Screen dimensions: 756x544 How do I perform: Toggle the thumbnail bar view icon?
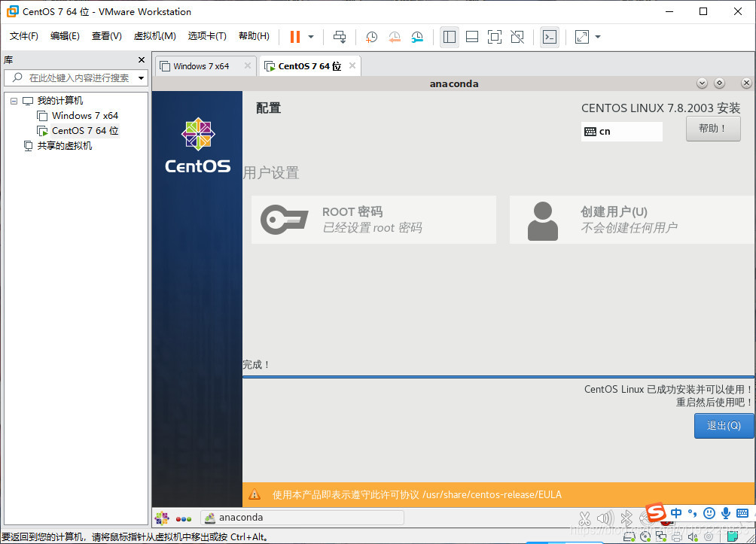click(x=472, y=37)
